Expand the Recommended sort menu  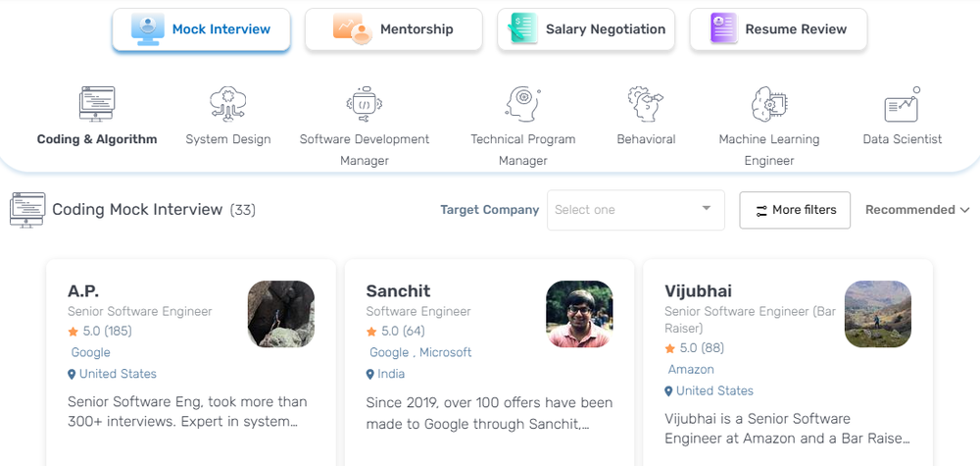[917, 210]
